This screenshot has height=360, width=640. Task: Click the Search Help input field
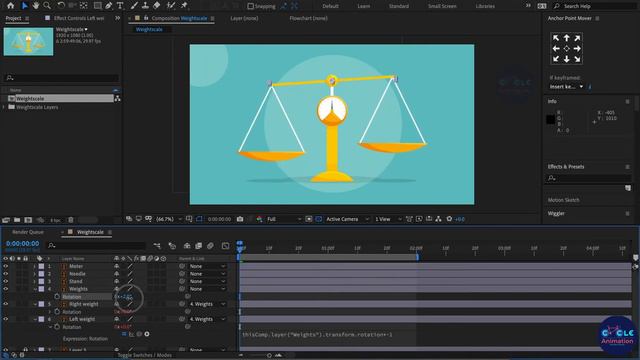point(595,6)
